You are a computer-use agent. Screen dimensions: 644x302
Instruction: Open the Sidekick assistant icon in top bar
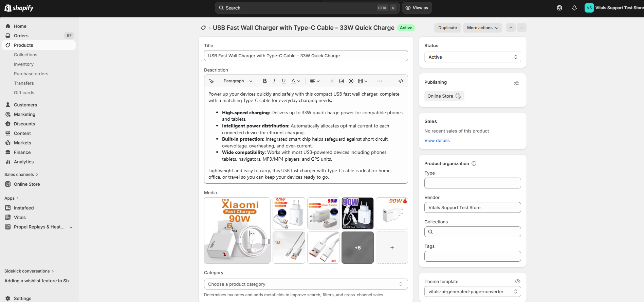(559, 8)
